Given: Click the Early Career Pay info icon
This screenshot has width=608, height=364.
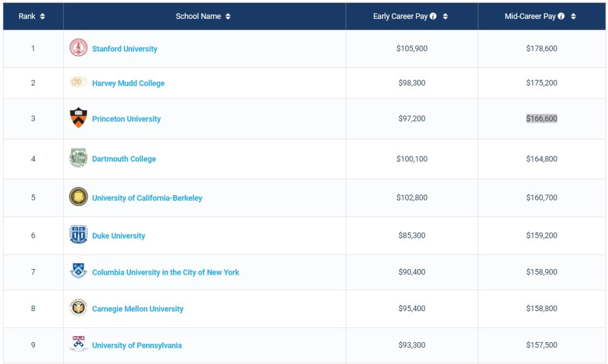Looking at the screenshot, I should (x=434, y=16).
